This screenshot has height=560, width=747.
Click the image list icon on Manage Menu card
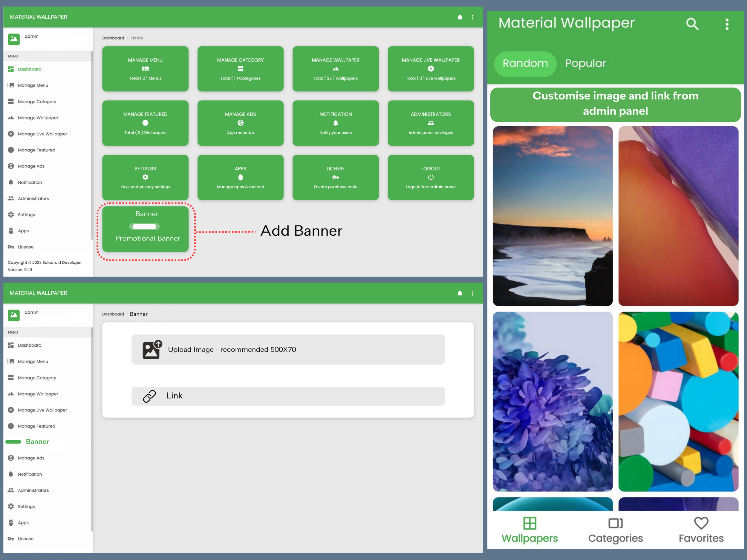pos(145,68)
